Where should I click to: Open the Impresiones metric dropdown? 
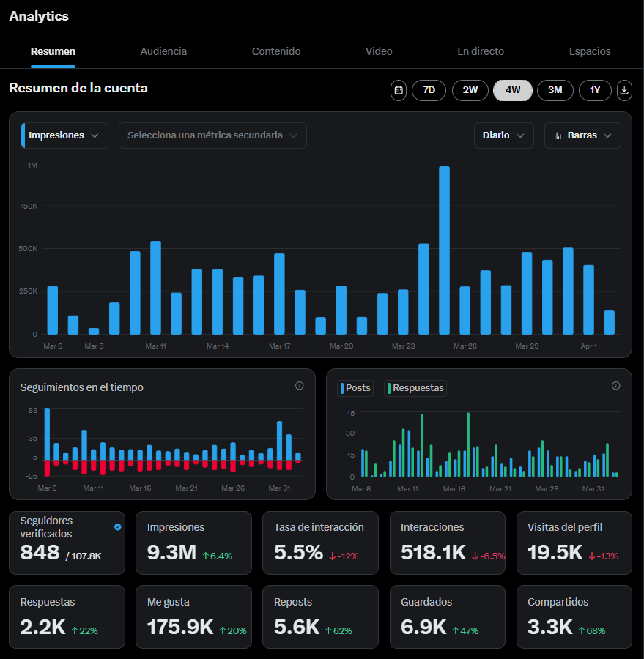65,135
